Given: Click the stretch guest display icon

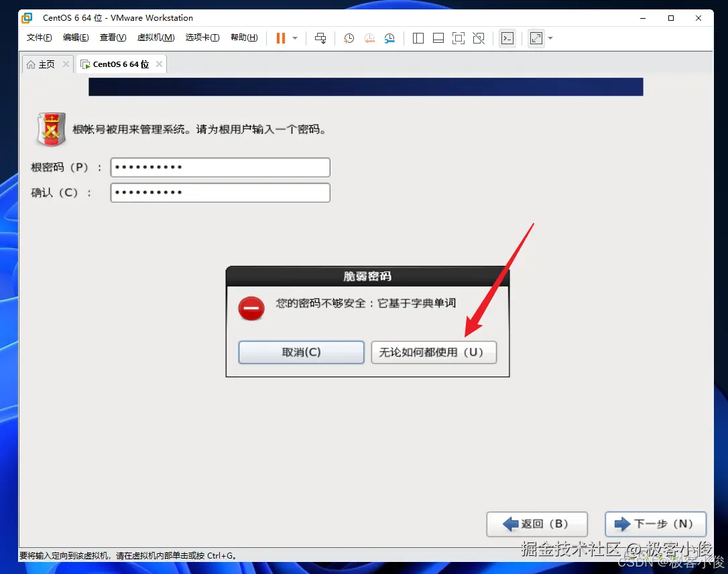Looking at the screenshot, I should point(536,38).
